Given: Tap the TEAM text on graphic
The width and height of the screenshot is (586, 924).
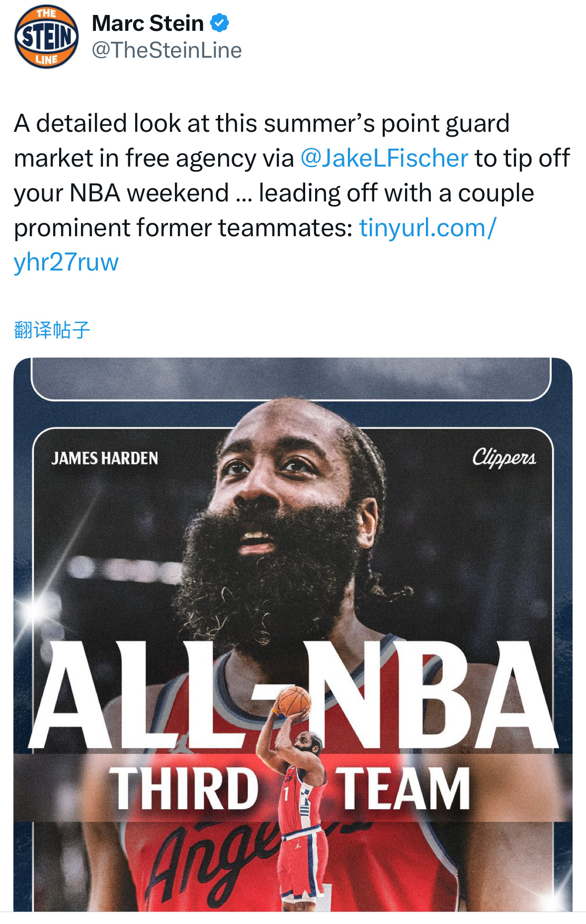Looking at the screenshot, I should click(404, 788).
